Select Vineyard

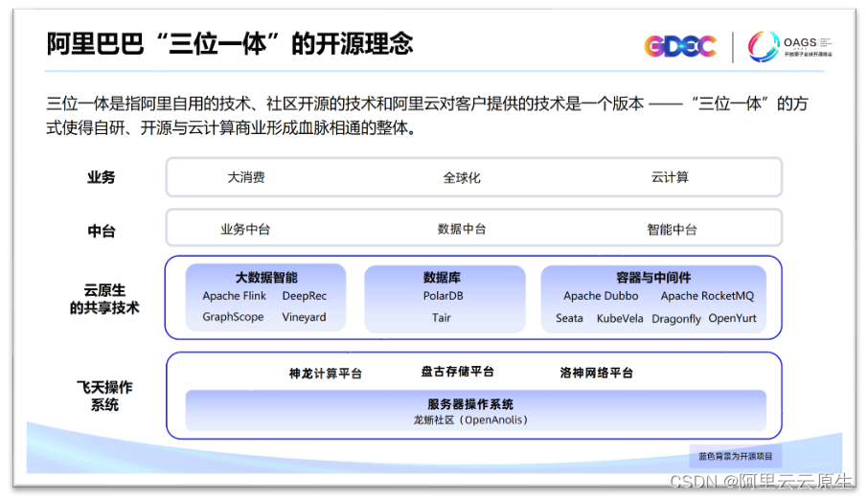304,317
